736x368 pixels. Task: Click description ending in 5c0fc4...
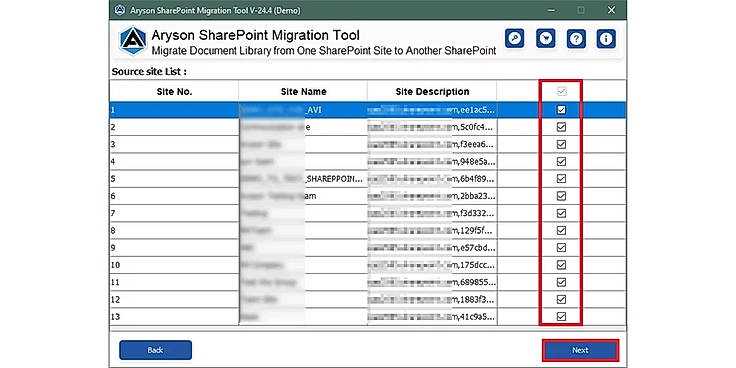coord(432,127)
